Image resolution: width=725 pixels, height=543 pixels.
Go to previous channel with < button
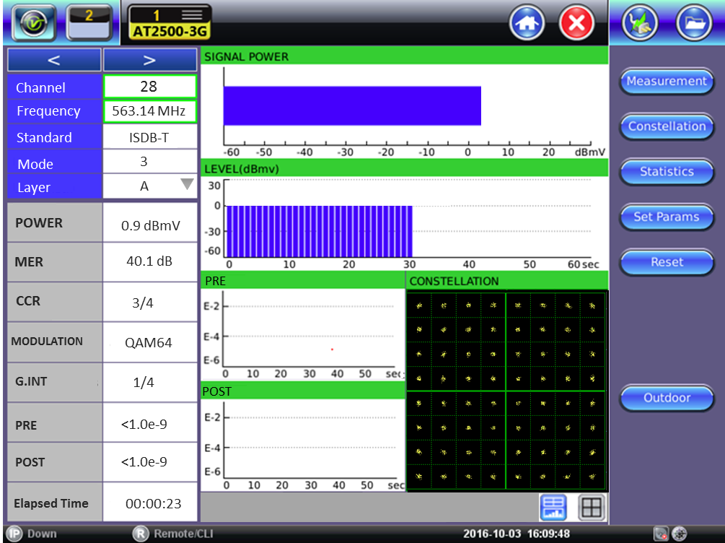tap(53, 60)
